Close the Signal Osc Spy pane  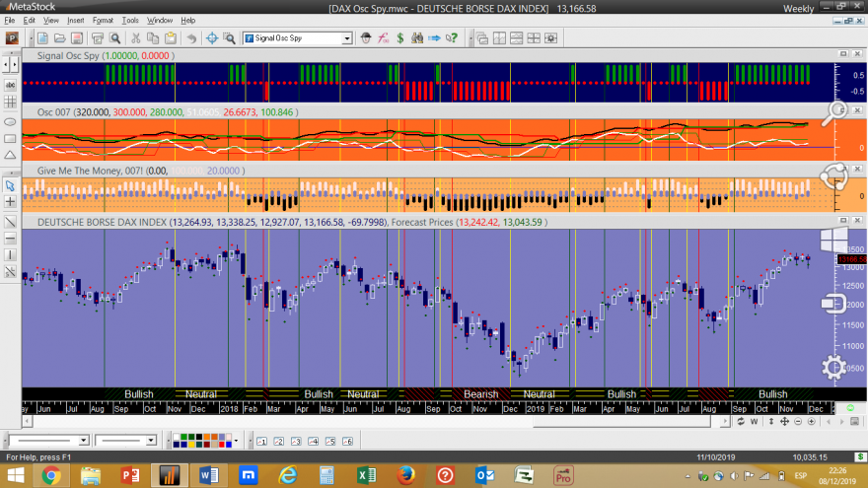[857, 54]
